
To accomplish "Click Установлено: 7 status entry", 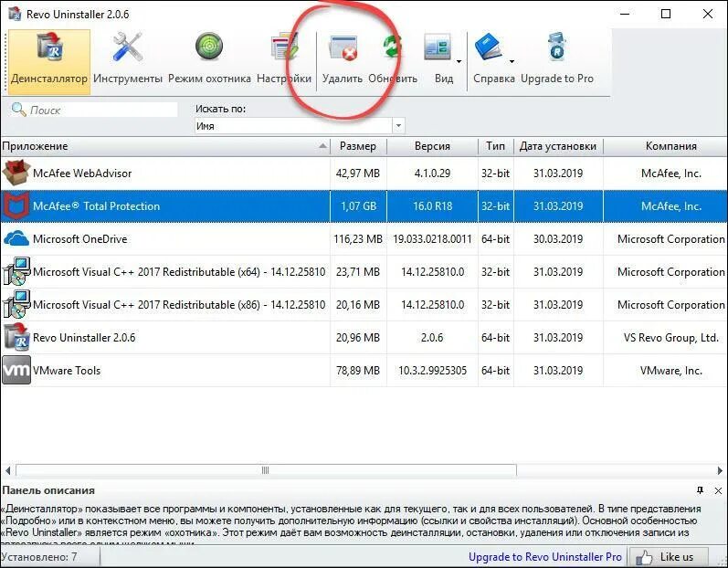I will (39, 556).
